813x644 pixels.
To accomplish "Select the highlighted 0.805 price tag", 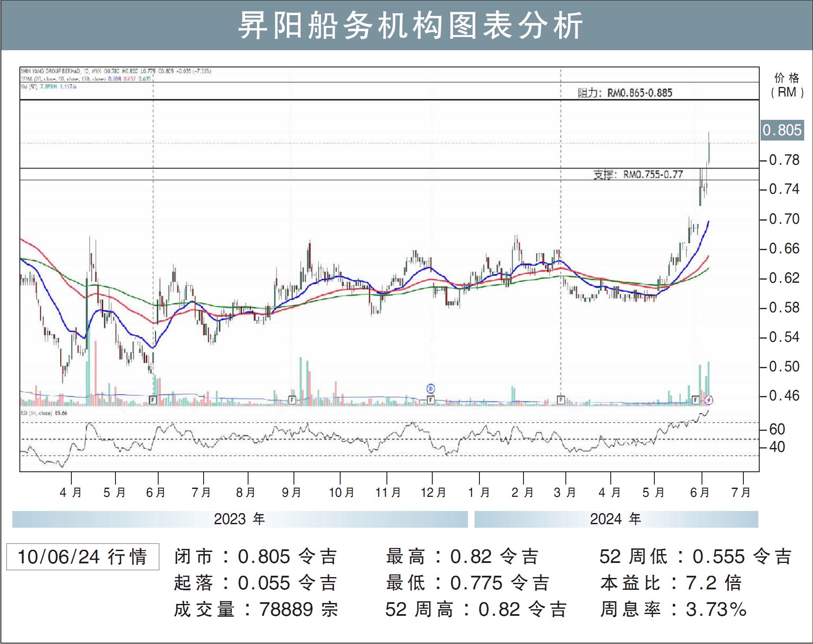I will coord(783,130).
